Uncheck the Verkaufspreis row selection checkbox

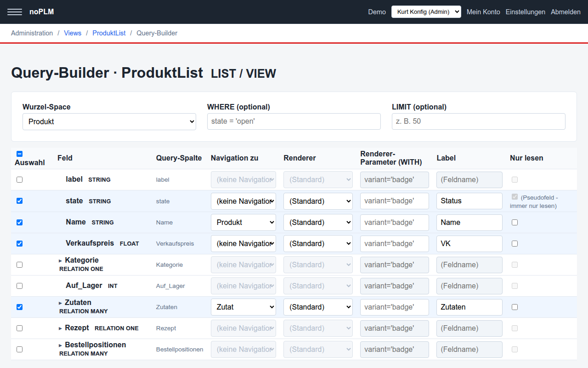[x=19, y=243]
